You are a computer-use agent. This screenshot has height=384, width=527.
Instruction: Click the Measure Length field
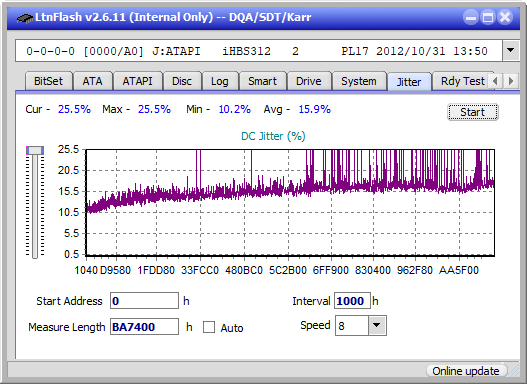[x=145, y=327]
